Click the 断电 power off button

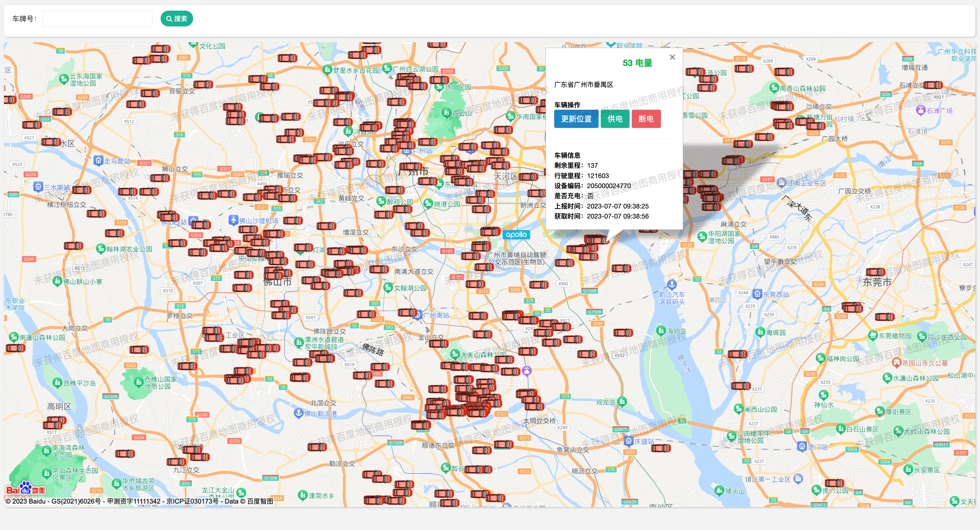646,119
